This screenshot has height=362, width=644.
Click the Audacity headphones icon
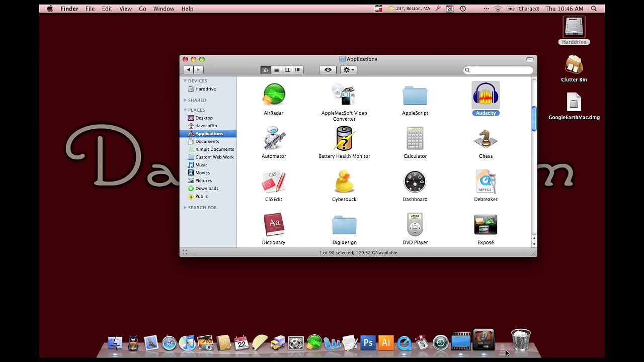pos(486,95)
